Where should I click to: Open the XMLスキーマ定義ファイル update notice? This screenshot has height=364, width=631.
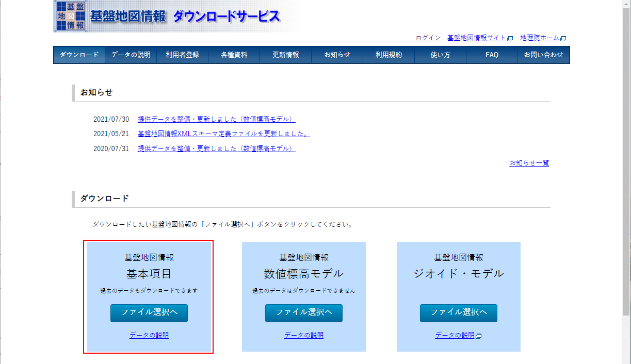(x=223, y=134)
